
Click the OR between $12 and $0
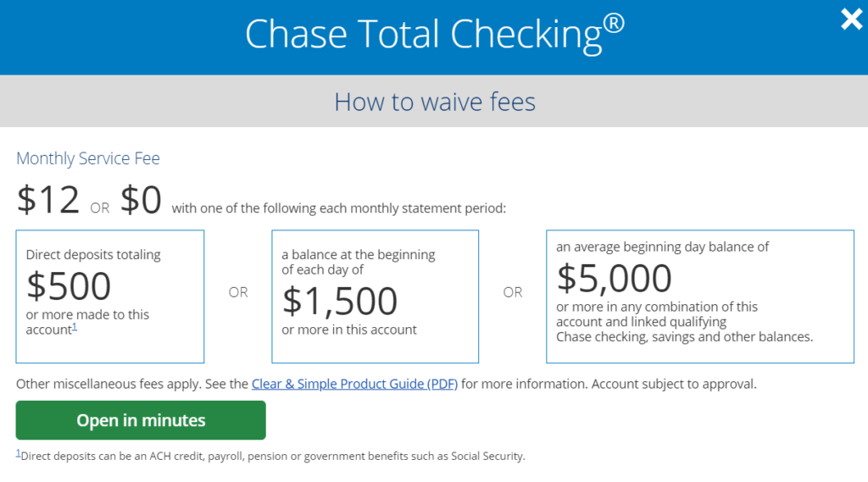(100, 208)
